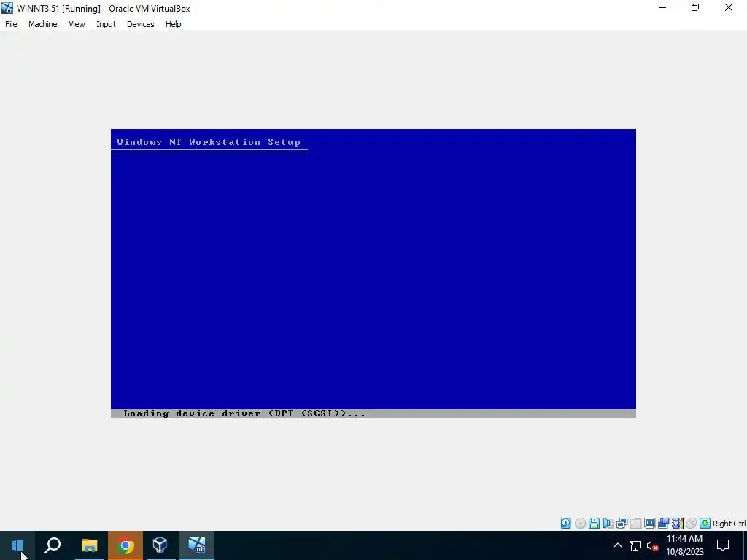Screen dimensions: 747x560
Task: Open the Devices menu
Action: (141, 24)
